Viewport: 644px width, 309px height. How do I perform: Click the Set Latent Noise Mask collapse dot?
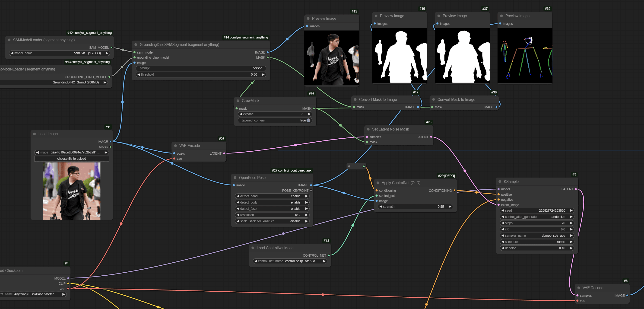(x=368, y=129)
